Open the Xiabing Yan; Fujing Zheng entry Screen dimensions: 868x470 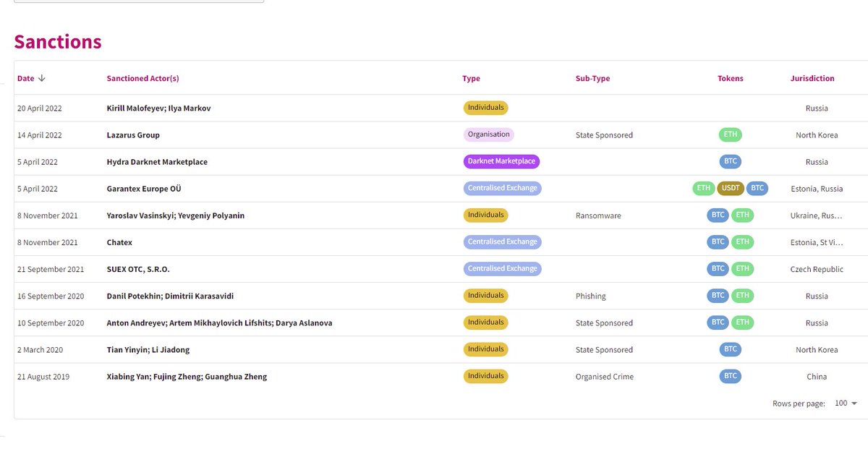pyautogui.click(x=187, y=376)
